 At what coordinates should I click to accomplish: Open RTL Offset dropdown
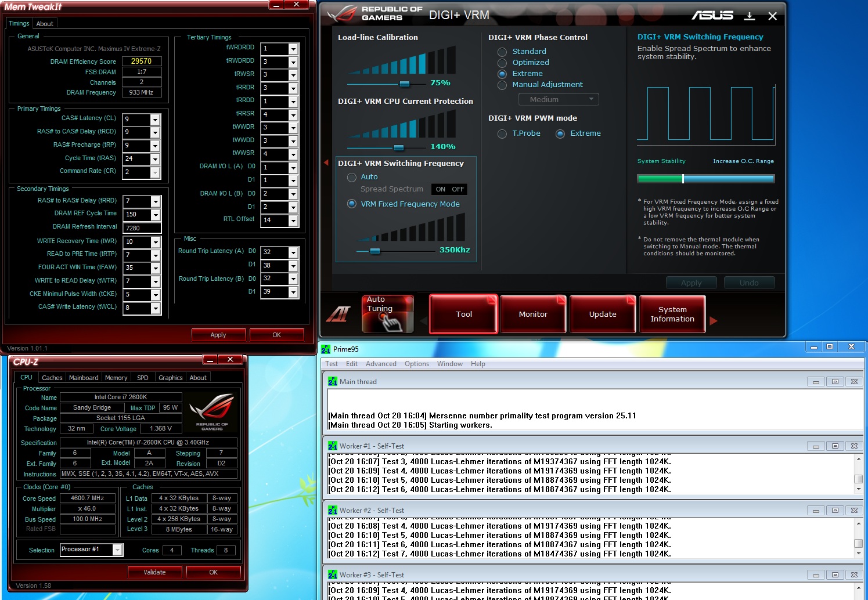tap(293, 221)
